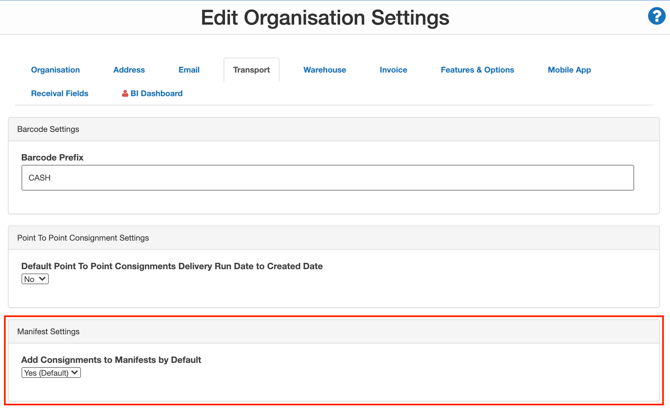The image size is (670, 409).
Task: Click the Point To Point Consignment Settings header
Action: pos(83,238)
